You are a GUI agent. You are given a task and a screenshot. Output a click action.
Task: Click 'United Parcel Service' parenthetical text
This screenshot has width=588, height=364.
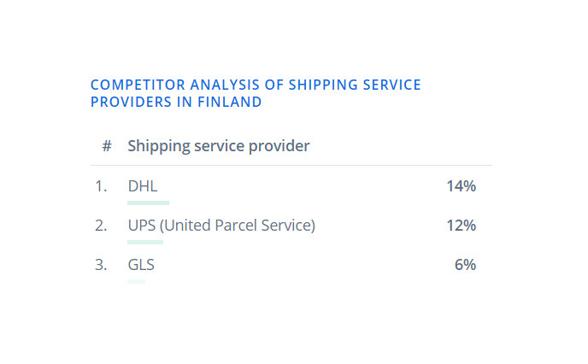[238, 226]
